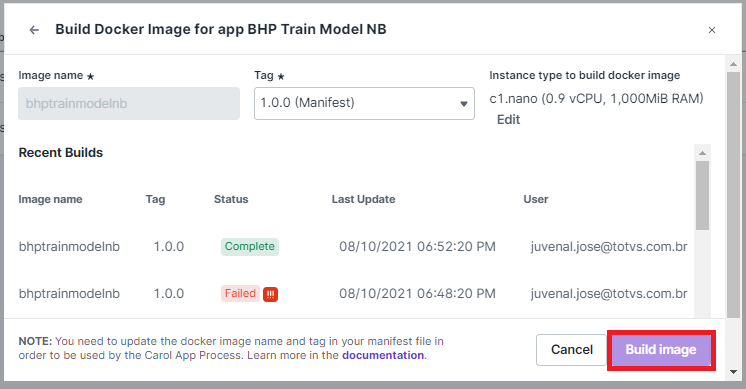
Task: Click tag 1.0.0 in the Complete row
Action: pos(169,247)
